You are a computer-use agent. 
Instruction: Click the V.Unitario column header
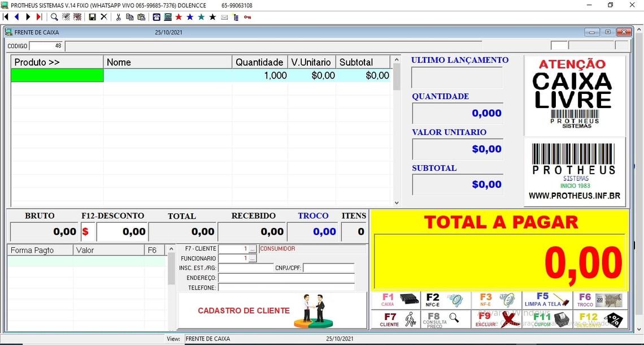(x=311, y=62)
